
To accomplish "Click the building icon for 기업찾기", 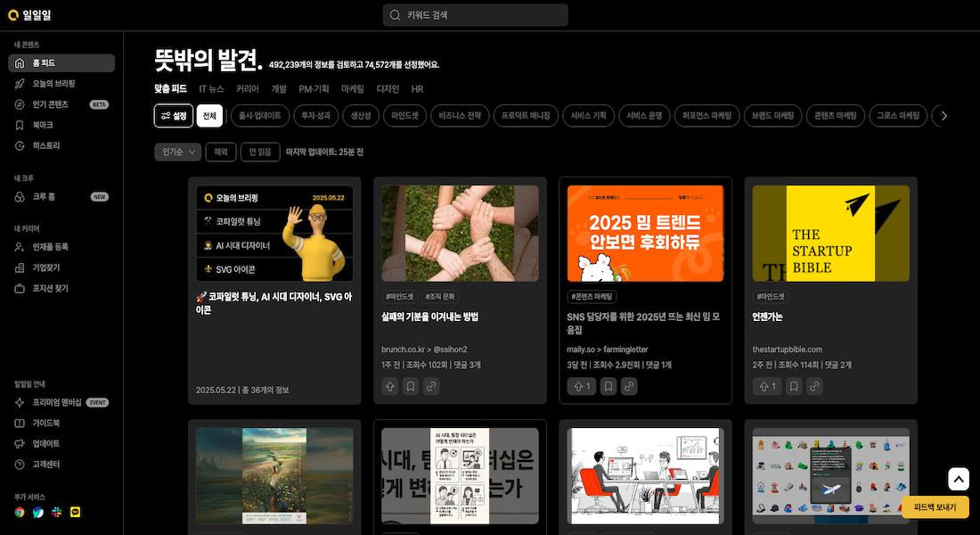I will [20, 267].
